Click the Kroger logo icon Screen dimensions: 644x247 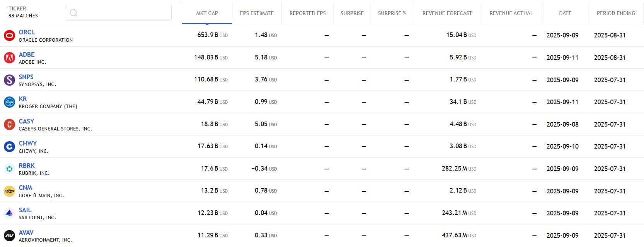click(x=9, y=102)
